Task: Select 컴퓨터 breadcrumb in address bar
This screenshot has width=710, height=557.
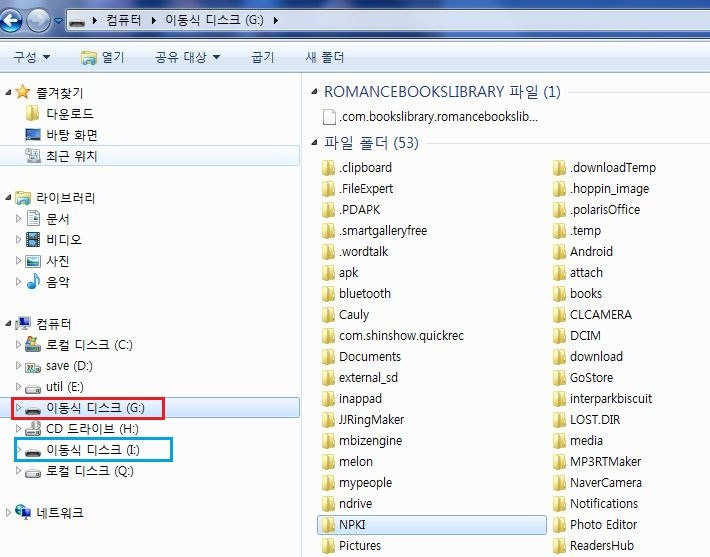Action: pyautogui.click(x=123, y=20)
